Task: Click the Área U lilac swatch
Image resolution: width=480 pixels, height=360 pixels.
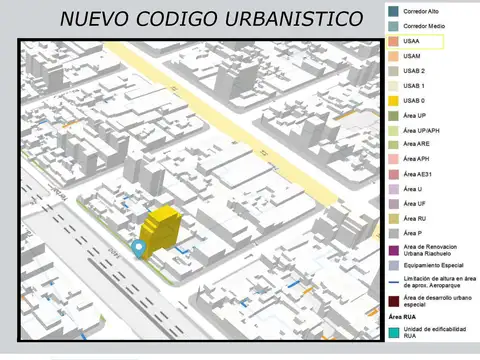Action: click(x=393, y=189)
